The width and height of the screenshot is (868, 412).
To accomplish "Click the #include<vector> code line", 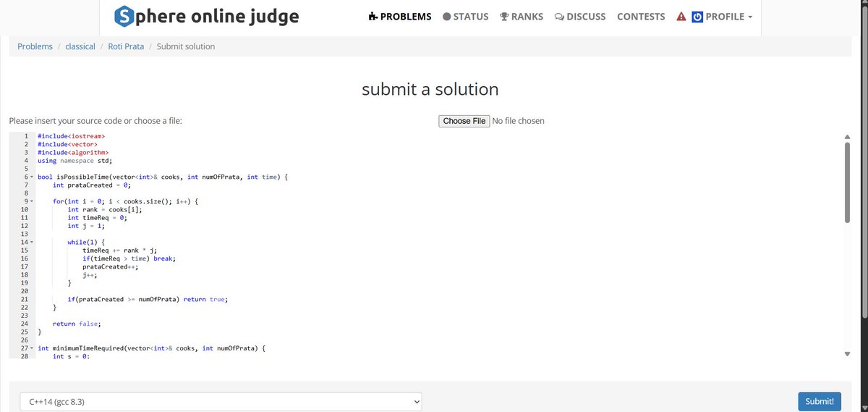I will (x=67, y=144).
